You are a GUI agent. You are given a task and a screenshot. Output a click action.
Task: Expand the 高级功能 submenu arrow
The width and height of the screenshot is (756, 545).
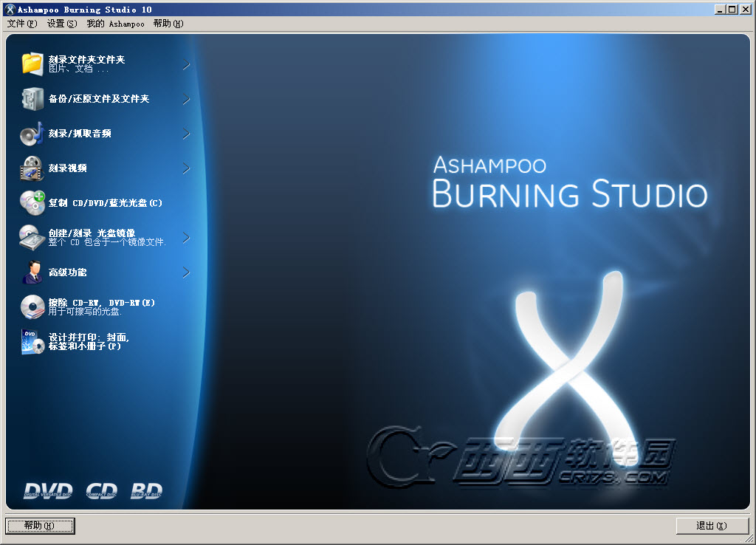click(186, 272)
